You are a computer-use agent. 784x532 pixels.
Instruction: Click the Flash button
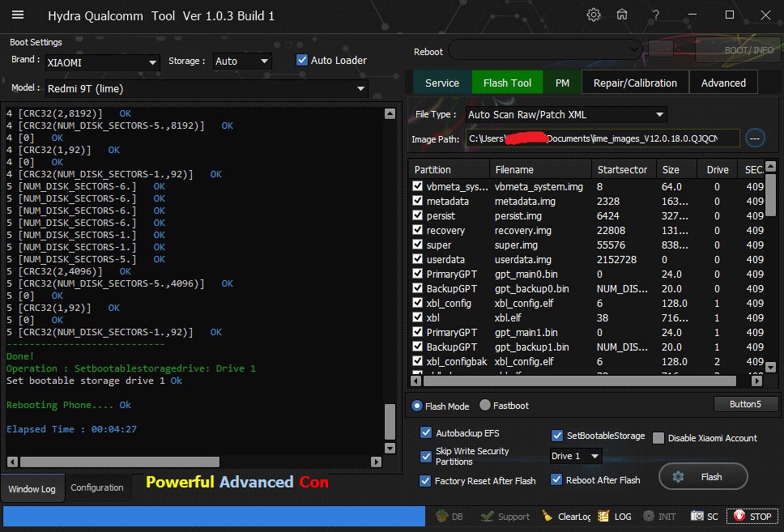coord(703,476)
